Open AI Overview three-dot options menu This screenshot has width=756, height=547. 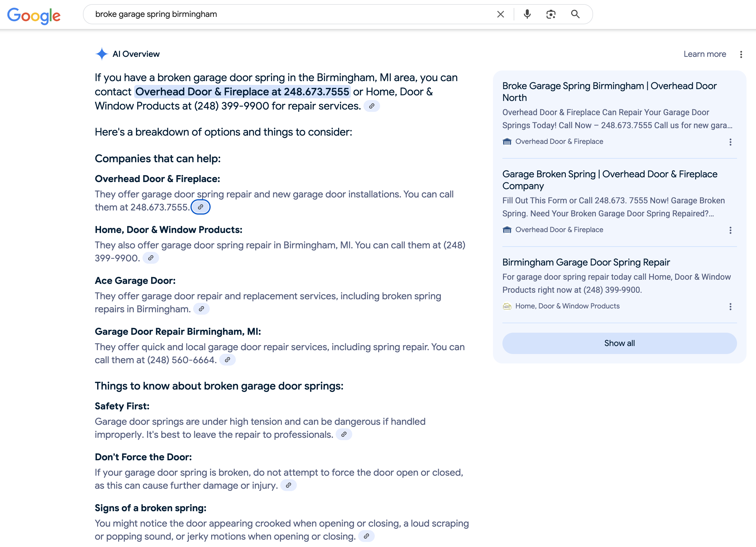(x=741, y=54)
